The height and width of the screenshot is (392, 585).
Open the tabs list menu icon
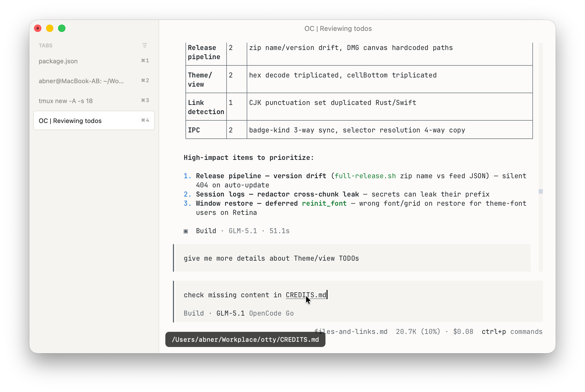click(145, 45)
